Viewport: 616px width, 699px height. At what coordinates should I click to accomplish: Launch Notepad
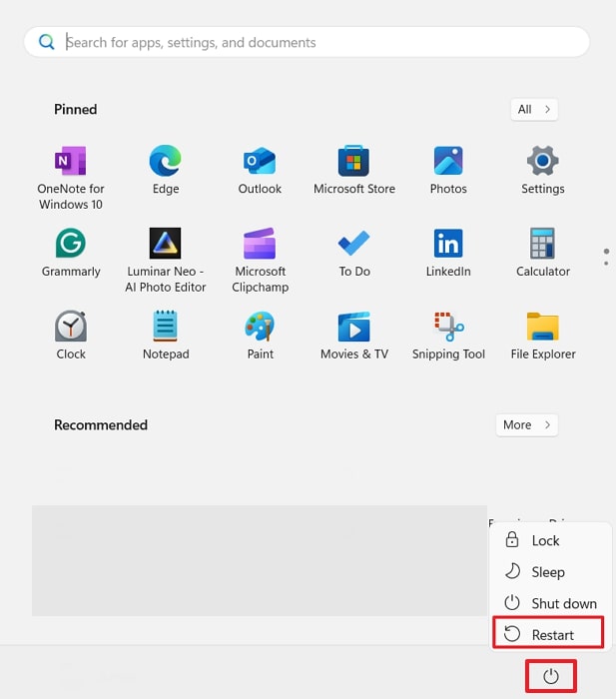coord(166,336)
